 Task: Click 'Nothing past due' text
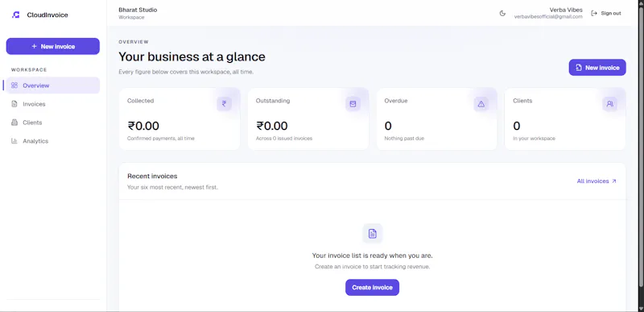point(404,139)
